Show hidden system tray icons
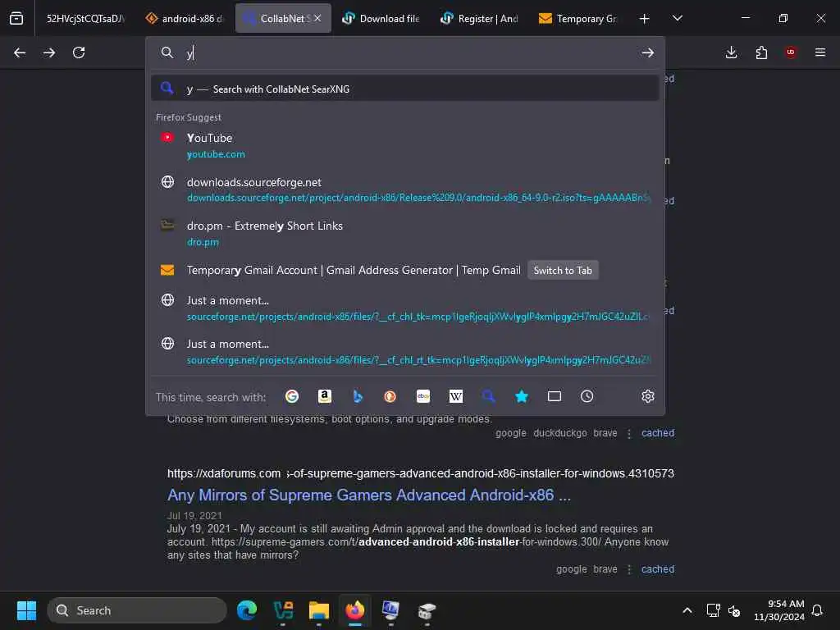 click(687, 610)
